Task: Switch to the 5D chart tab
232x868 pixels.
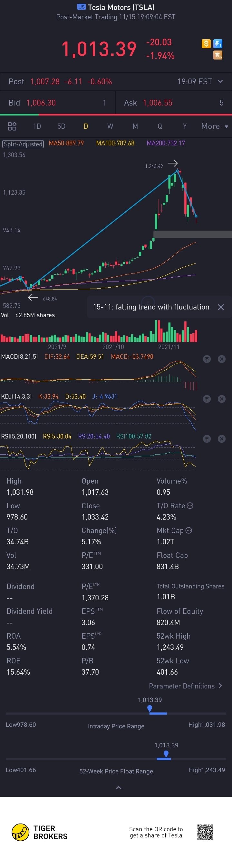Action: tap(61, 126)
